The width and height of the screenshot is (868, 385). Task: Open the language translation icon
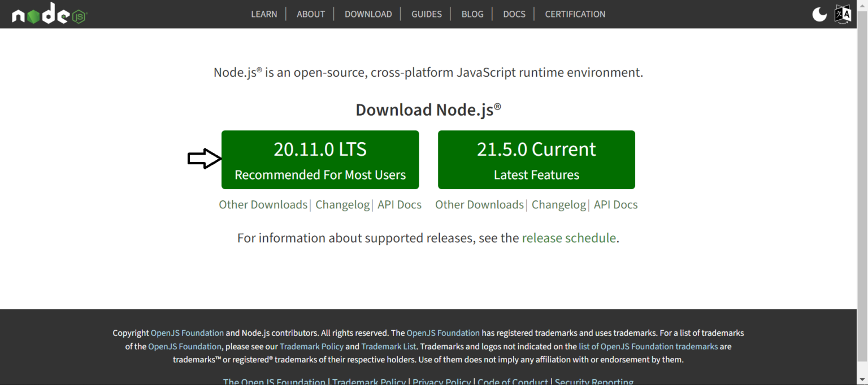(843, 14)
